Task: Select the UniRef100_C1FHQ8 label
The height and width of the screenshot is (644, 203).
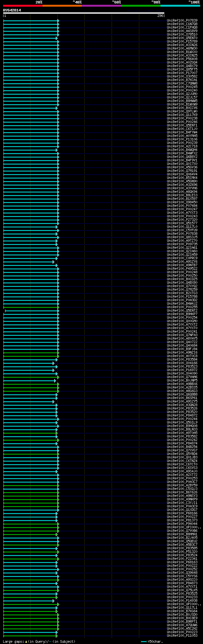Action: tap(182, 27)
